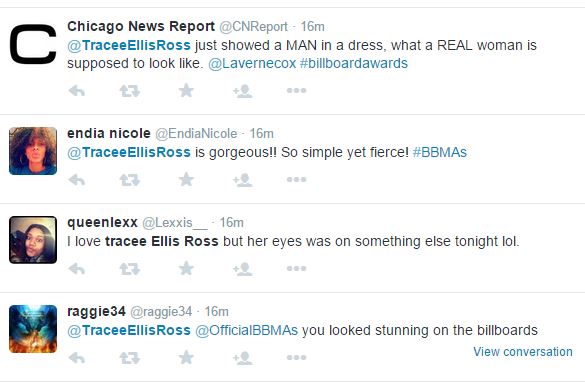The height and width of the screenshot is (386, 585).
Task: Open the #billboardawards hashtag
Action: tap(354, 63)
